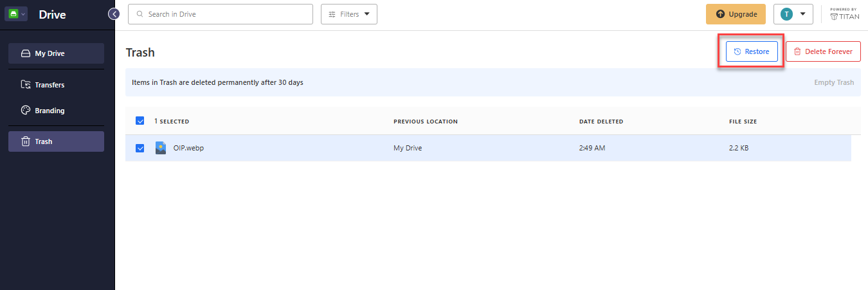Open Transfers in the sidebar
Image resolution: width=868 pixels, height=290 pixels.
coord(56,85)
